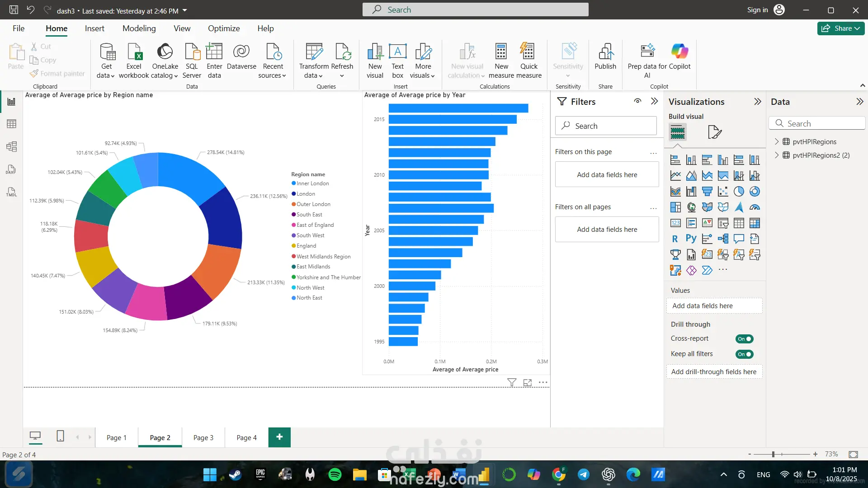Add a new report page
The width and height of the screenshot is (868, 488).
(x=279, y=437)
